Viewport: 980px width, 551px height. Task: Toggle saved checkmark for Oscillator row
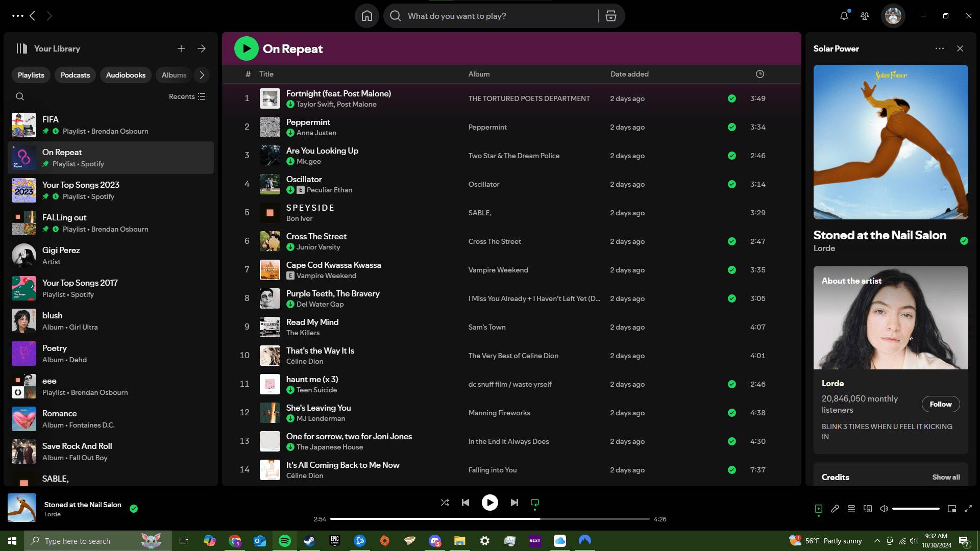(x=732, y=184)
